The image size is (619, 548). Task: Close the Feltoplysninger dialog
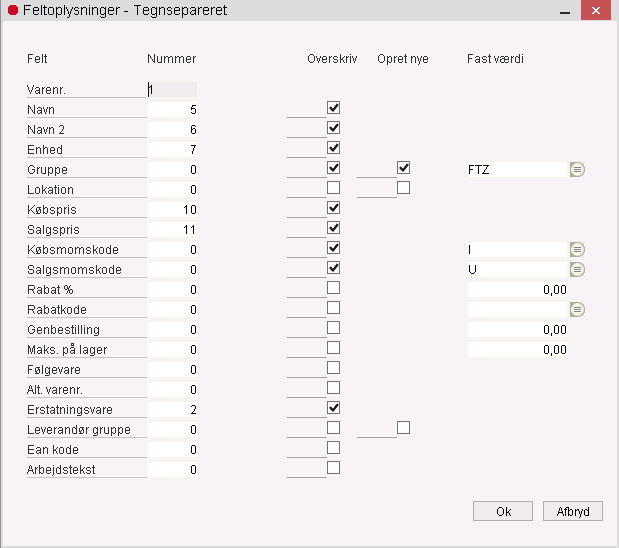tap(596, 10)
